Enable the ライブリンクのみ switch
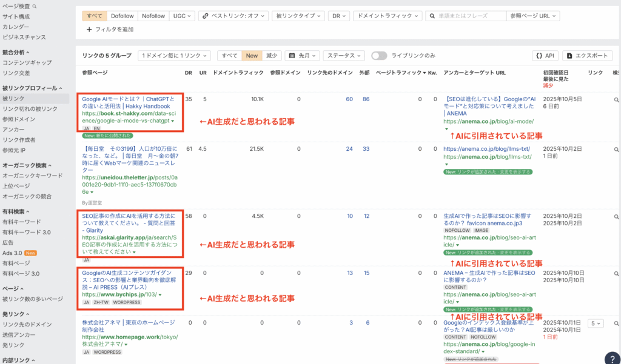 pos(379,55)
